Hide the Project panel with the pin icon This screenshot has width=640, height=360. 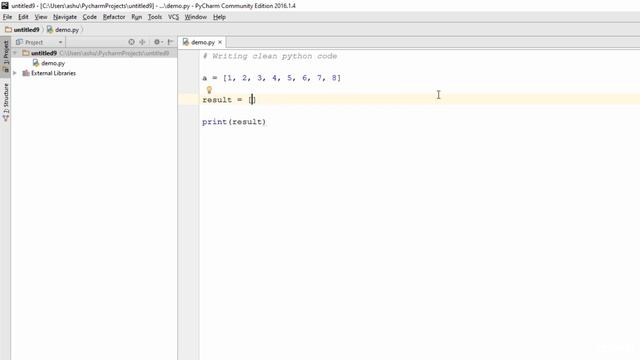click(170, 42)
